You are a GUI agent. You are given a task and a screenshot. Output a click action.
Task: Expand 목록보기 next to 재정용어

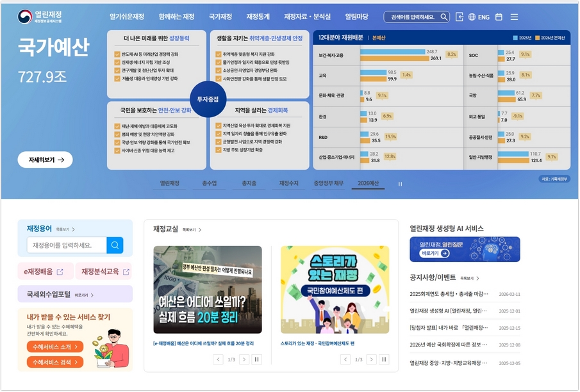click(x=65, y=229)
